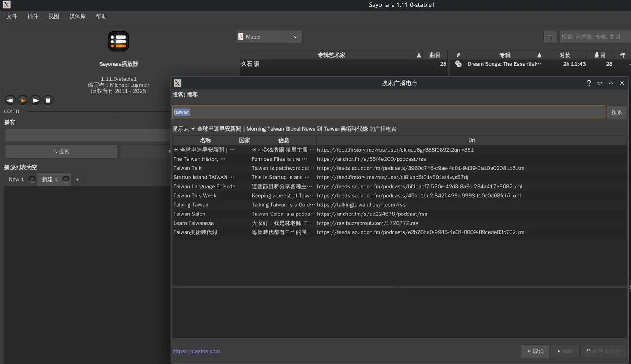
Task: Click the orange play button
Action: pyautogui.click(x=23, y=100)
